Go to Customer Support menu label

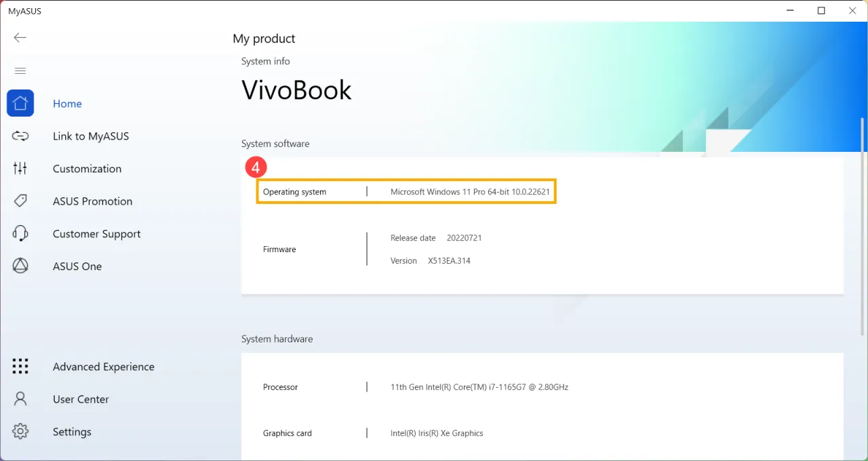97,234
